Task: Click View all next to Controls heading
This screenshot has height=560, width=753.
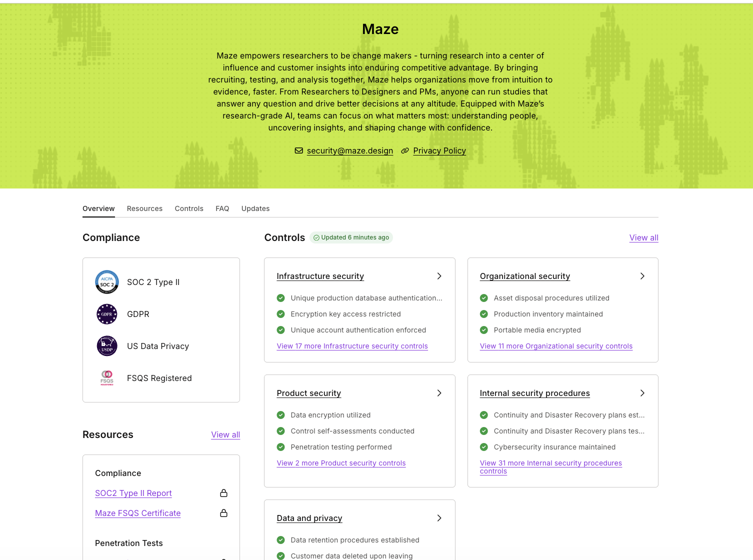Action: 644,237
